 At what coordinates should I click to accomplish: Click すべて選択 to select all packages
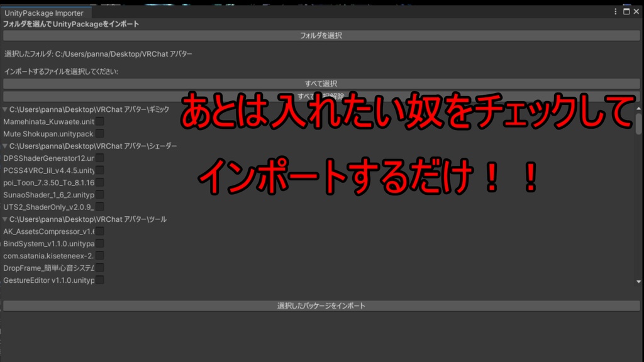(x=322, y=83)
